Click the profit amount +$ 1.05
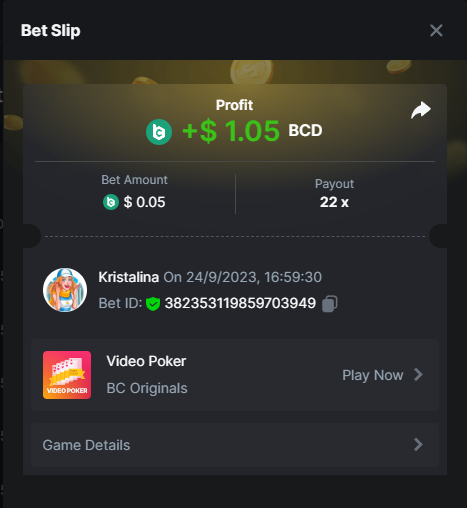The height and width of the screenshot is (508, 467). coord(231,131)
